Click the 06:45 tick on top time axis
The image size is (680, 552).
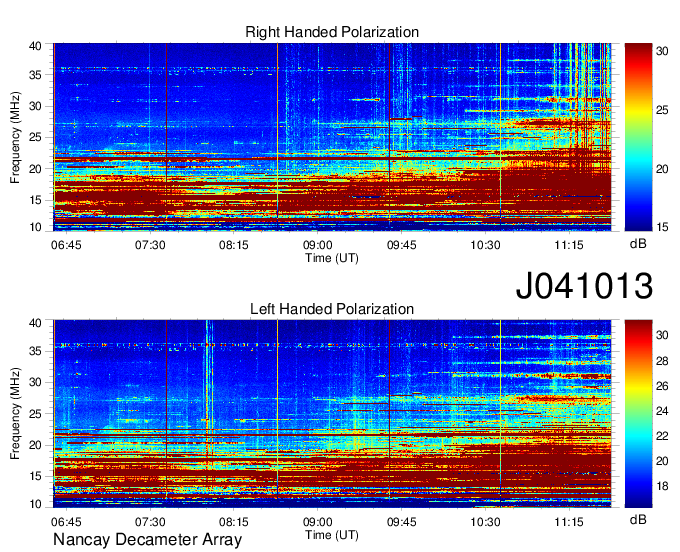[66, 245]
